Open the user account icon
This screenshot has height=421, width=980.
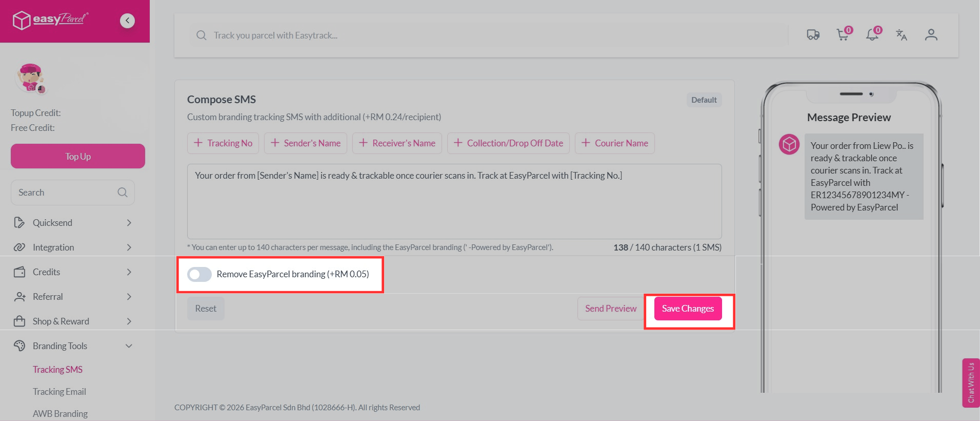[931, 35]
